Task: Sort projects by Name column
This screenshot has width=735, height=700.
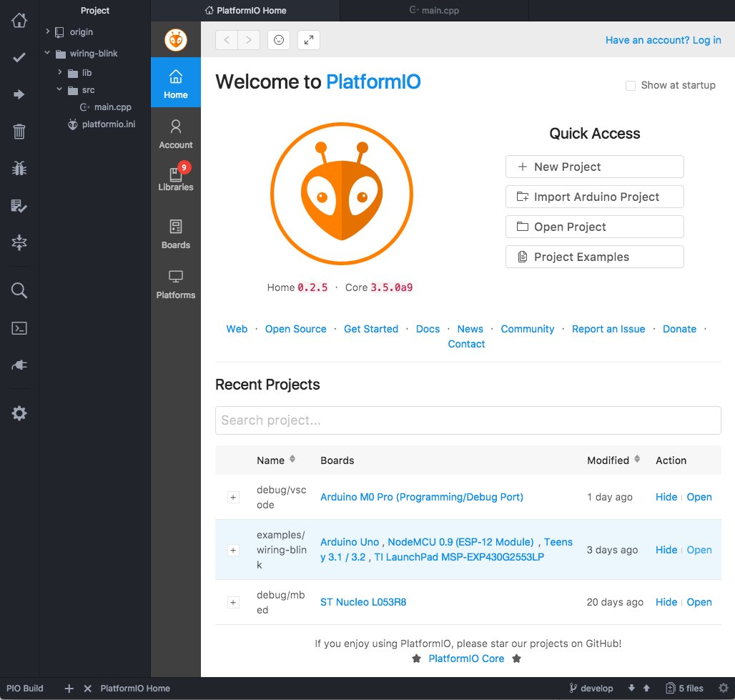Action: [292, 460]
